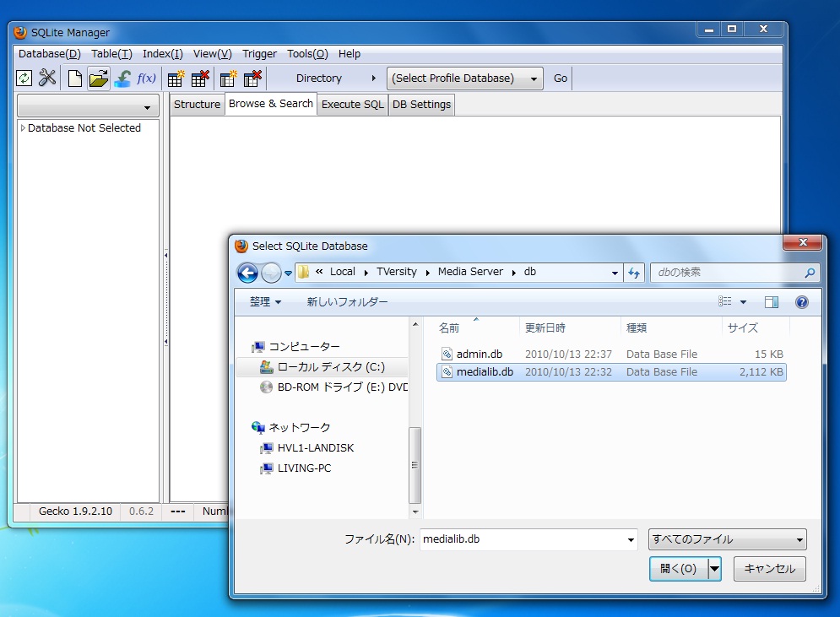Image resolution: width=840 pixels, height=617 pixels.
Task: Click the Media Server breadcrumb segment
Action: (x=470, y=272)
